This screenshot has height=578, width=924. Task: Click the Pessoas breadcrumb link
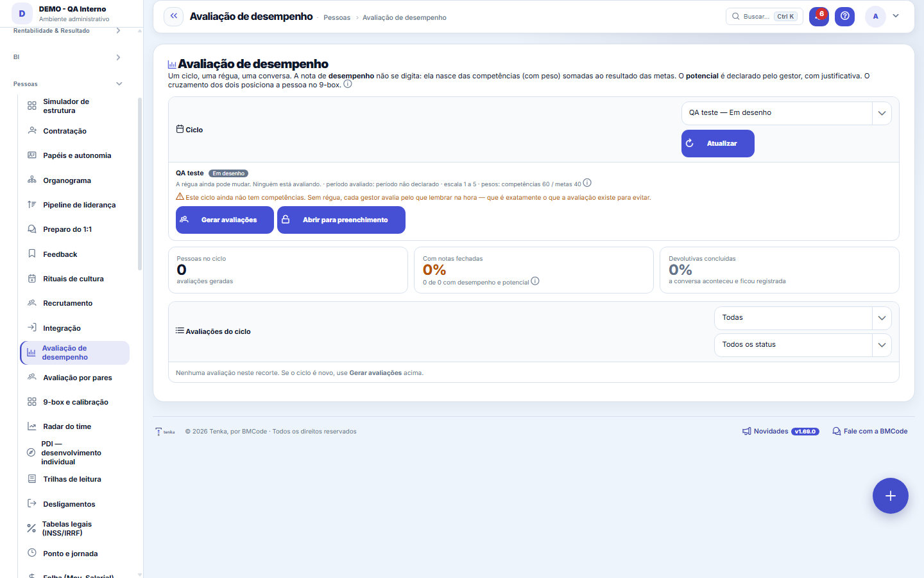tap(337, 17)
